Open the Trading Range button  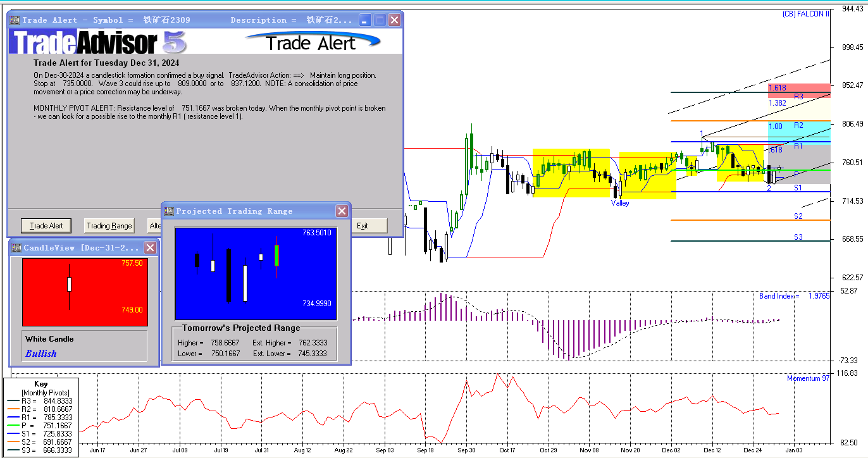109,226
